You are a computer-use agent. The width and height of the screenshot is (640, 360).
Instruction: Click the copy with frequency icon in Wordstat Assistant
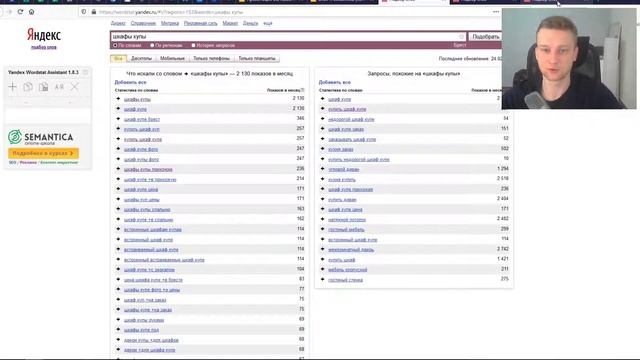(43, 87)
